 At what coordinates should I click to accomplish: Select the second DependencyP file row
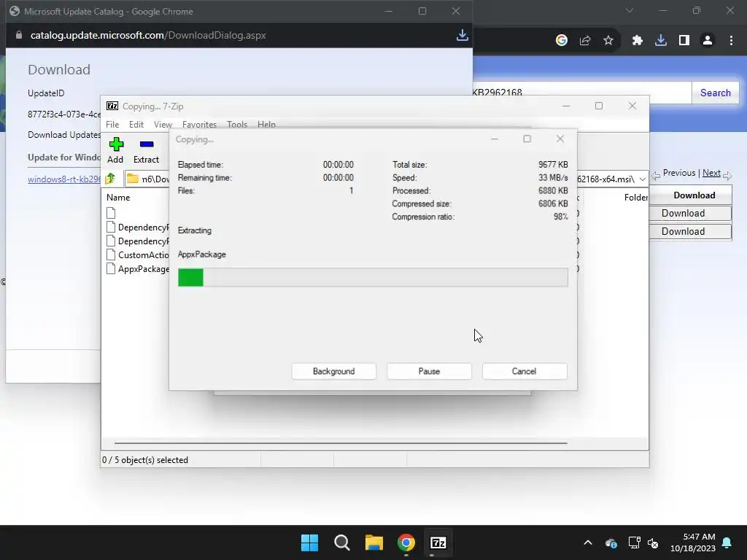coord(137,241)
